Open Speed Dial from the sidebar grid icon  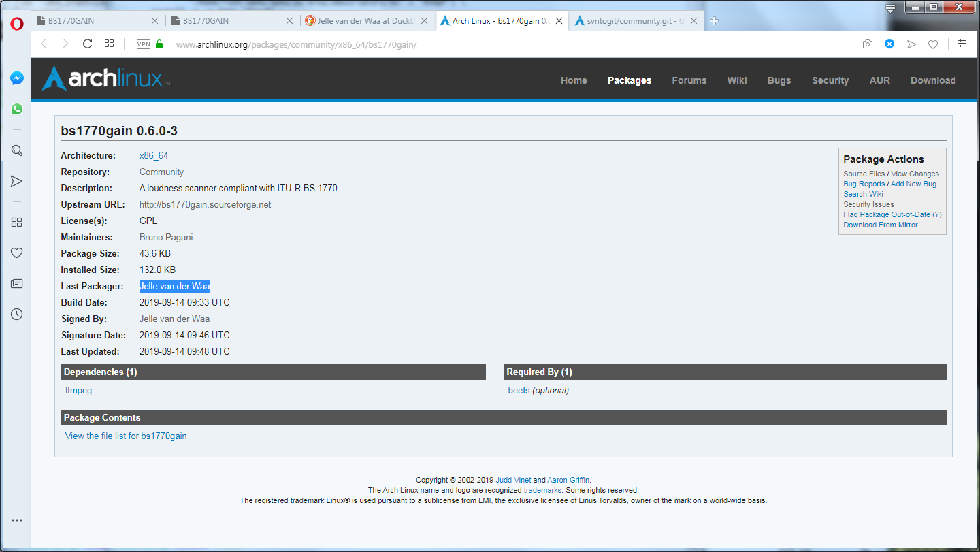coord(17,222)
